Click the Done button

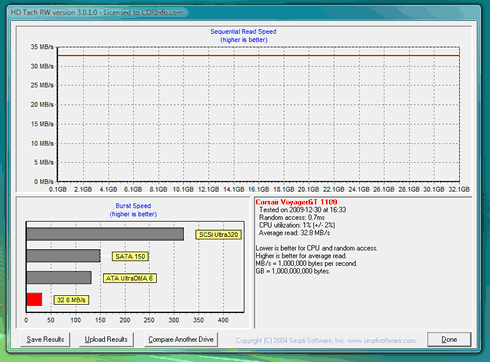click(x=449, y=339)
